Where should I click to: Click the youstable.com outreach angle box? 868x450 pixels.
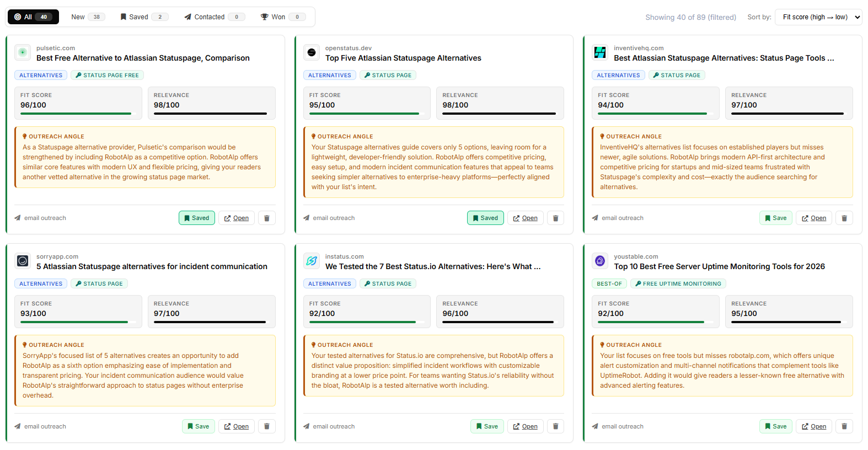pyautogui.click(x=722, y=366)
